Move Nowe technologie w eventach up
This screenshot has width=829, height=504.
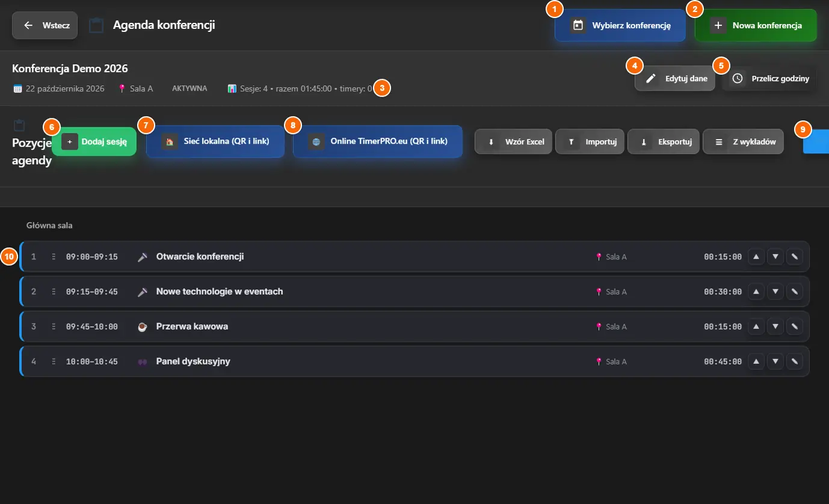tap(756, 292)
